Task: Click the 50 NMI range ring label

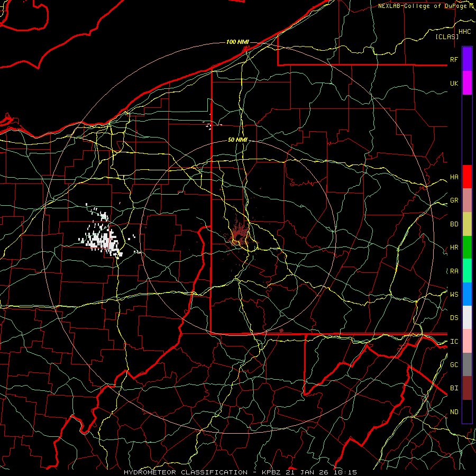Action: click(237, 140)
